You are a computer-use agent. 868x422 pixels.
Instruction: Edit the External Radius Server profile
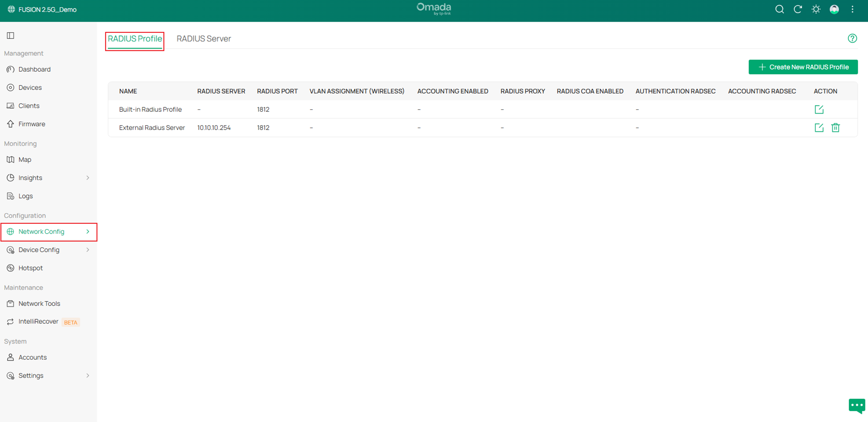(x=819, y=127)
